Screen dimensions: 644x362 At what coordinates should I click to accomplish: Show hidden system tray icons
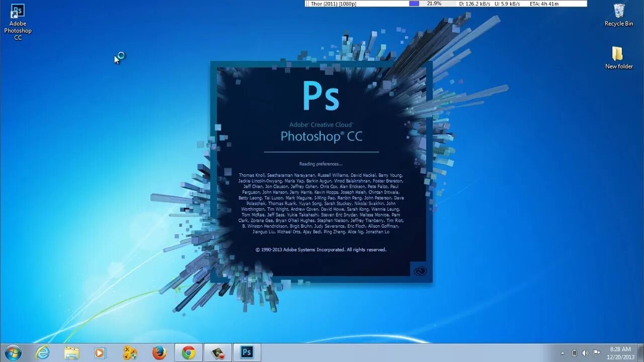coord(563,353)
